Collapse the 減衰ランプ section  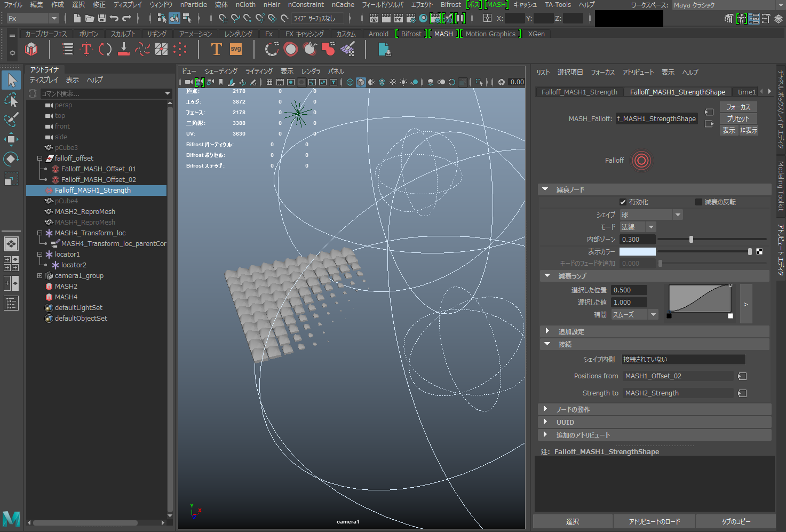(x=547, y=276)
